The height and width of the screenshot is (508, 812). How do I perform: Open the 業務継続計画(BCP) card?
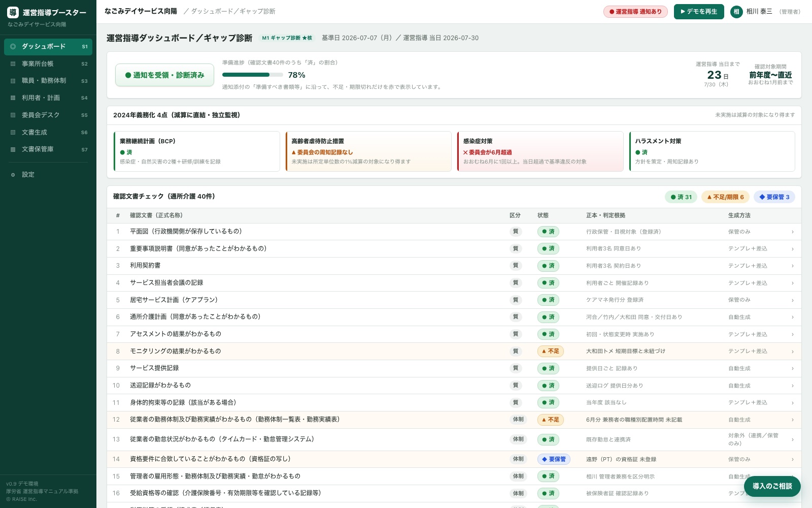pos(196,151)
